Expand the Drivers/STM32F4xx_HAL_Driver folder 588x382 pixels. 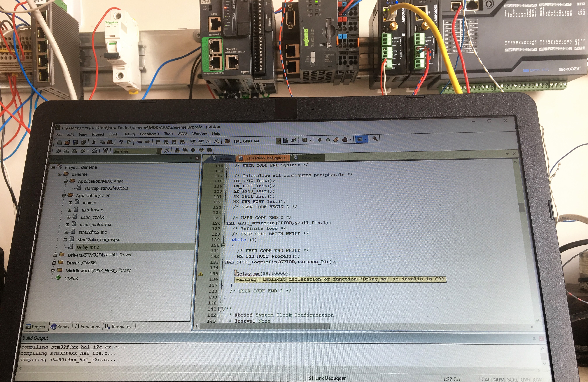pyautogui.click(x=55, y=255)
